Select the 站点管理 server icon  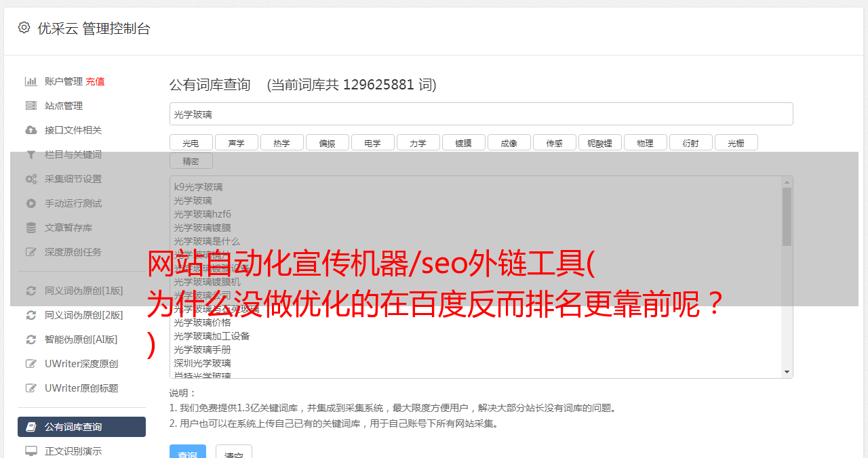(x=31, y=106)
